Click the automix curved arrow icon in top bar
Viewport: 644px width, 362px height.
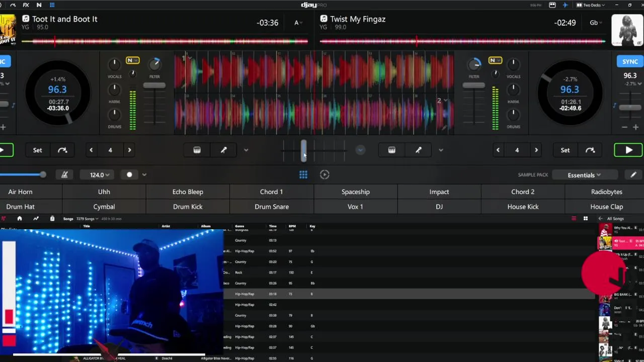tap(13, 5)
